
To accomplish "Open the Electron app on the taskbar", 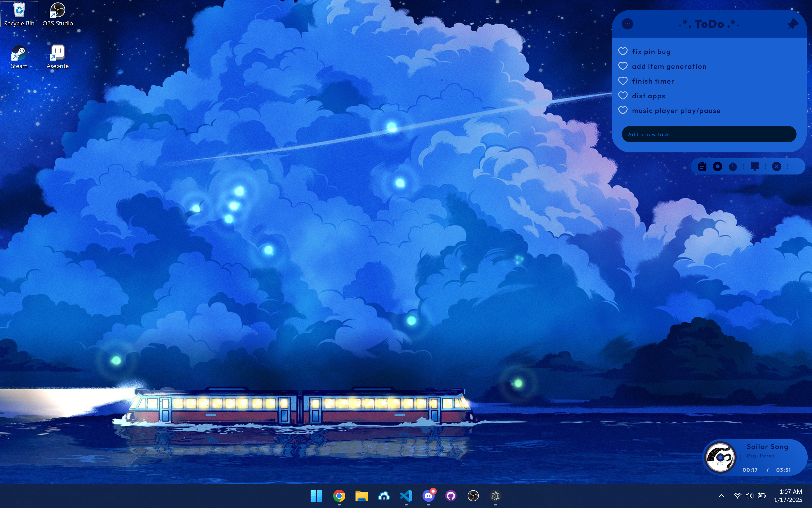I will point(496,496).
